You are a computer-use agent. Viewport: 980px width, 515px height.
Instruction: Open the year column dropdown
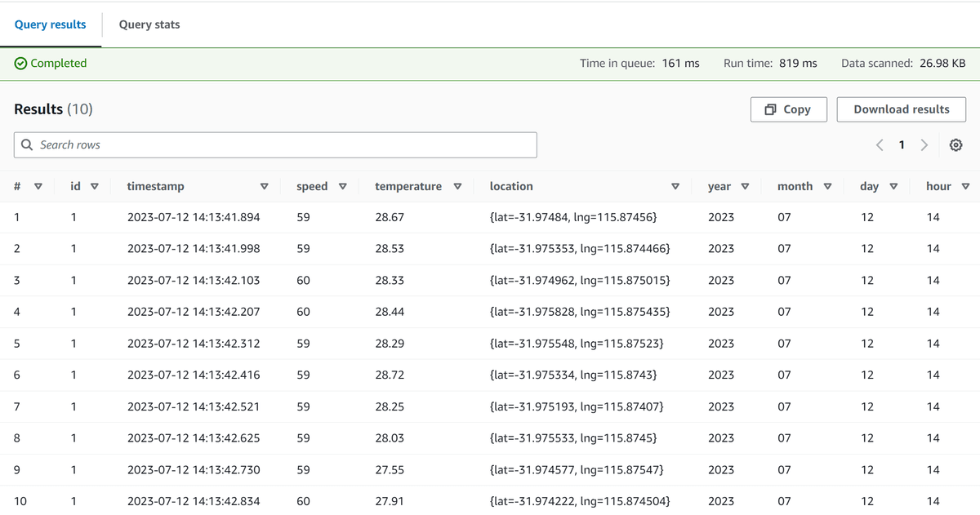pyautogui.click(x=744, y=186)
